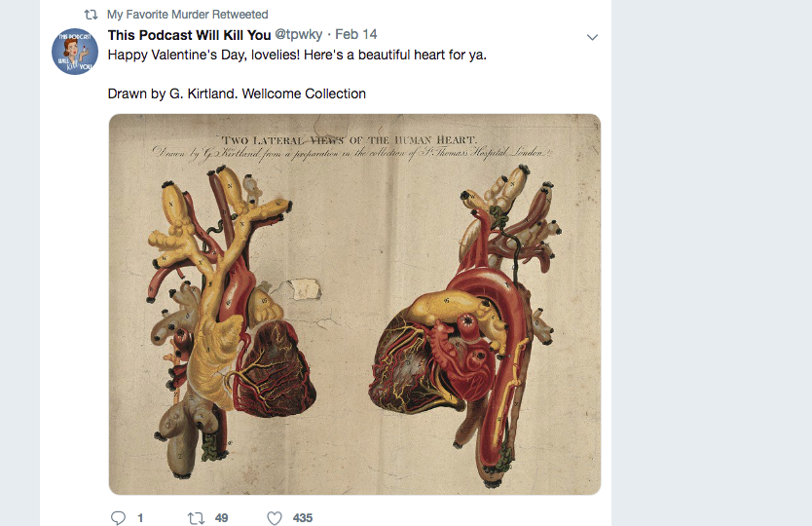Open the tweet options chevron menu
Screen dimensions: 812x526
[592, 37]
